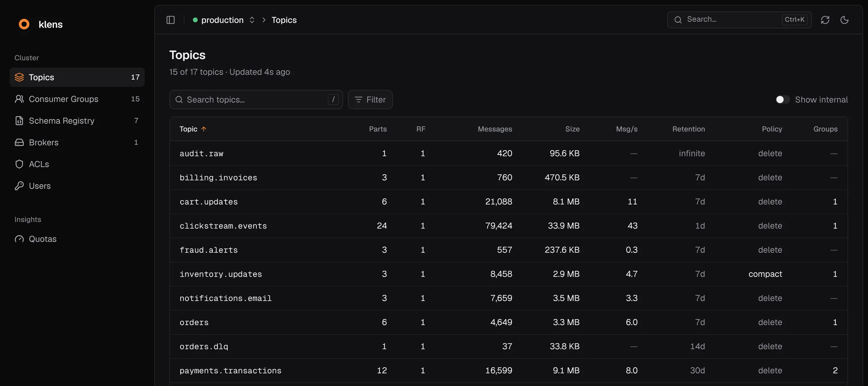Screen dimensions: 868x386
Task: Click the refresh icon in header
Action: [825, 20]
